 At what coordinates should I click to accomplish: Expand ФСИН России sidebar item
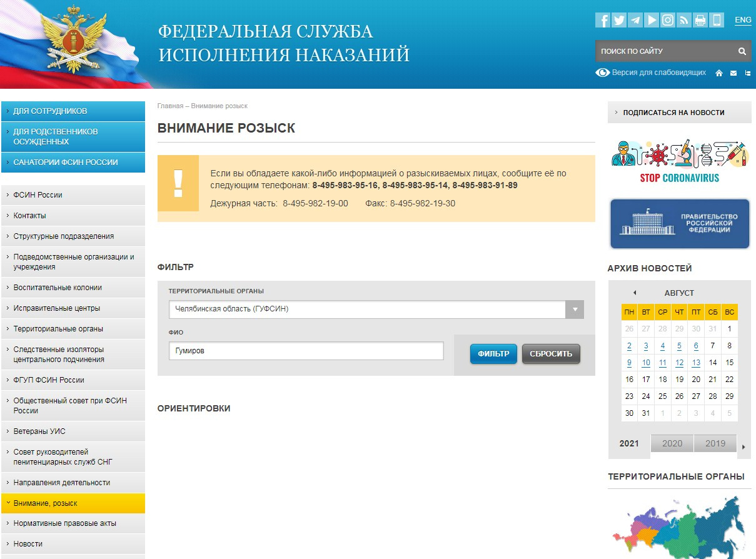click(x=73, y=195)
